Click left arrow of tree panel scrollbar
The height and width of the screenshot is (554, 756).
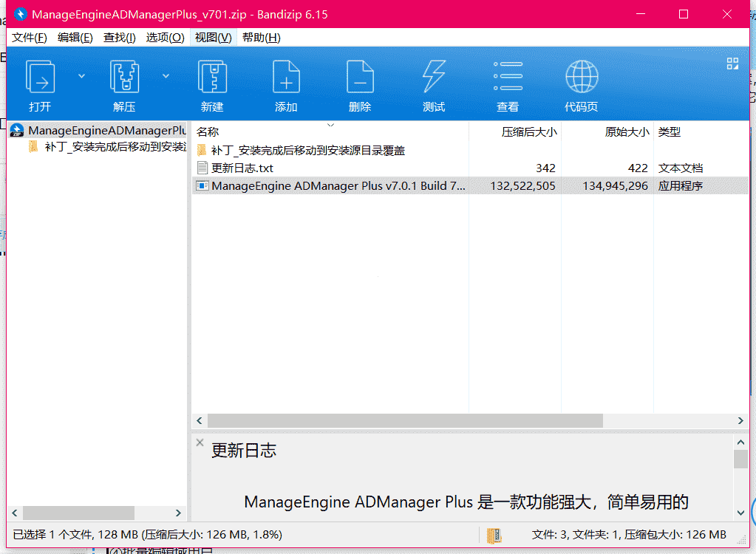point(15,513)
